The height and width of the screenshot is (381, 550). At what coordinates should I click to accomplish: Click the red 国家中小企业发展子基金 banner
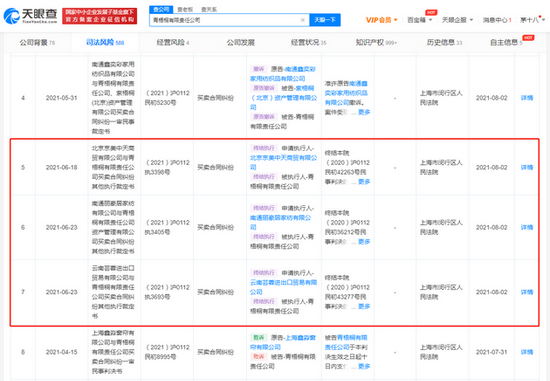[x=100, y=16]
